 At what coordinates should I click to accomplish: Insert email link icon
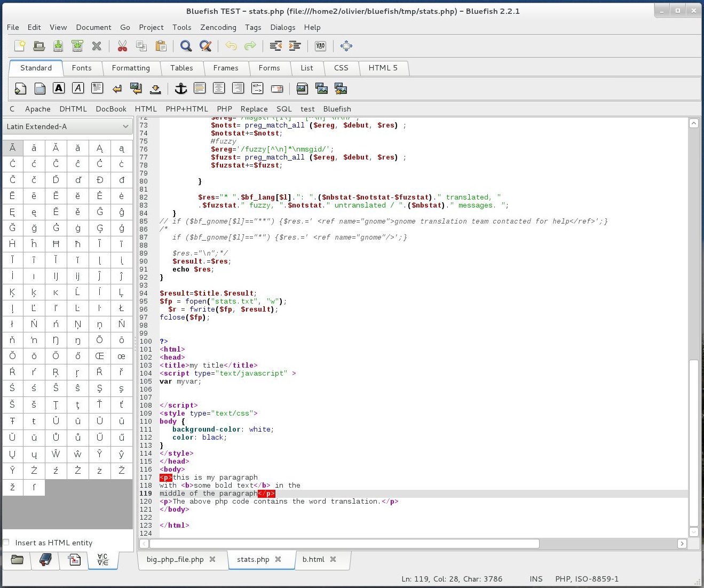click(x=277, y=89)
